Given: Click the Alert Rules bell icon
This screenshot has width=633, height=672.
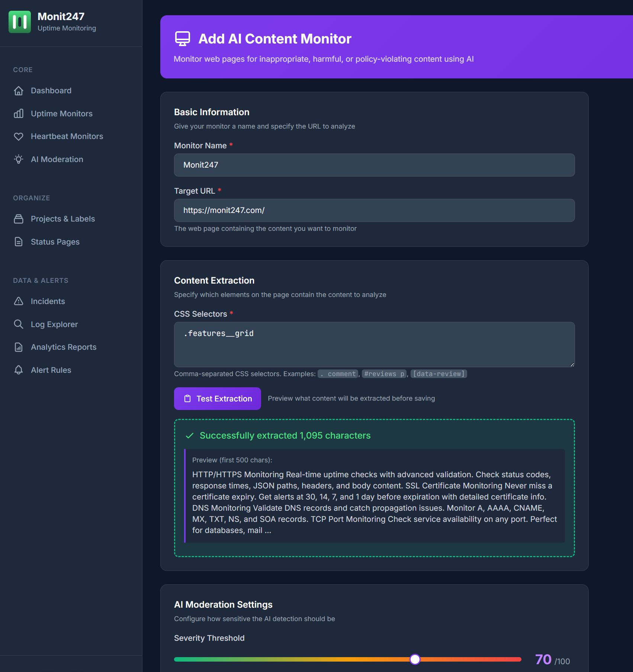Looking at the screenshot, I should (x=19, y=370).
